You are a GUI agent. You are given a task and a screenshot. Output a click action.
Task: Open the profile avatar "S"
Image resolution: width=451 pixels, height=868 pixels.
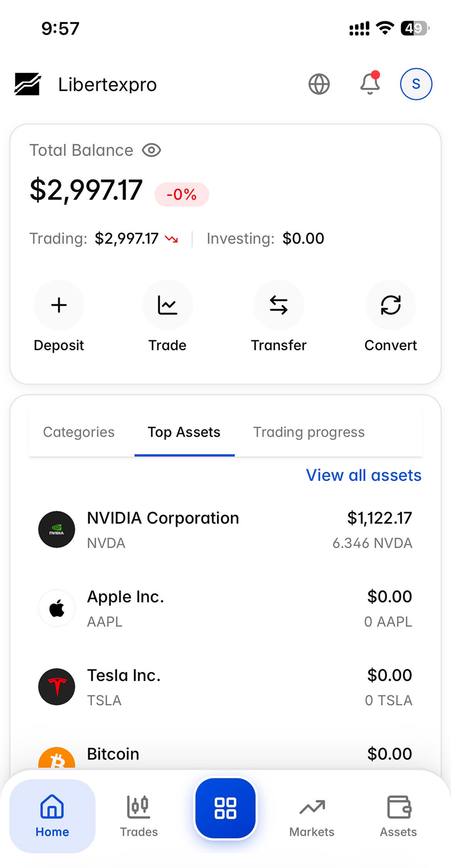(x=416, y=84)
